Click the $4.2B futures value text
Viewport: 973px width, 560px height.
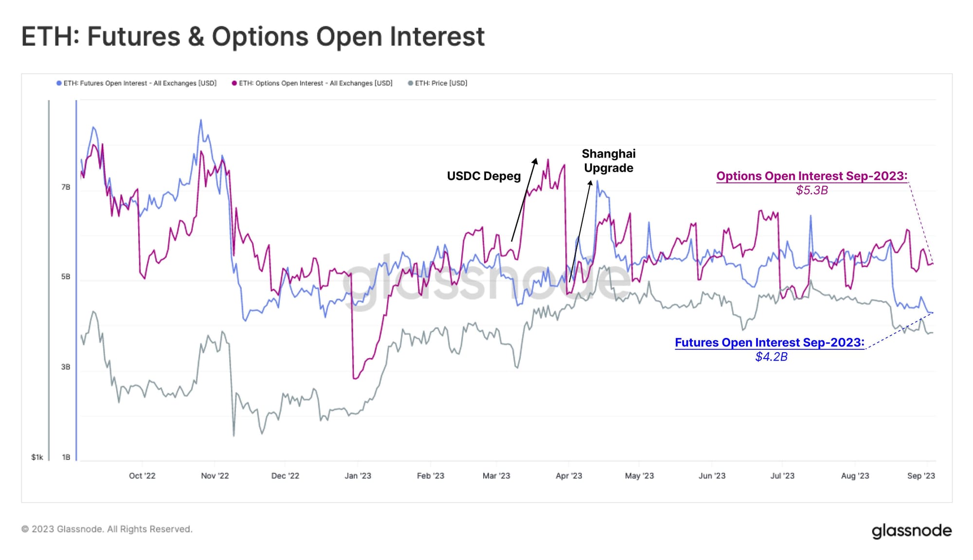(771, 357)
